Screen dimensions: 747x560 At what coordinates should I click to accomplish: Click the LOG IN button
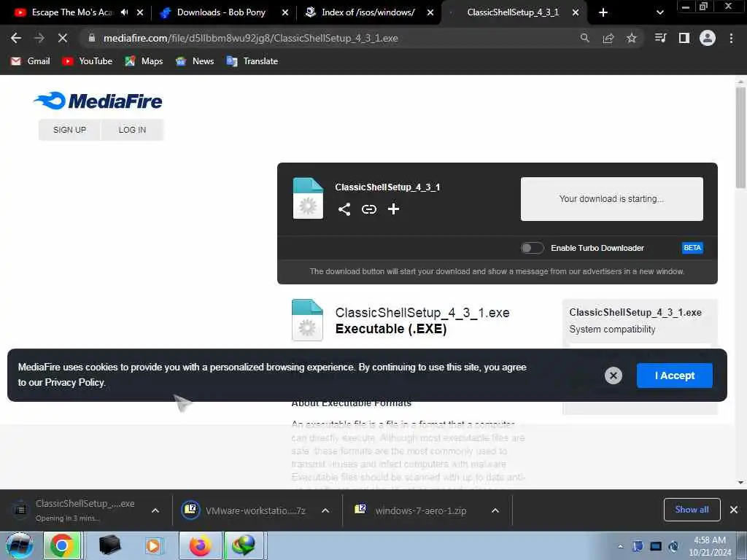(132, 130)
